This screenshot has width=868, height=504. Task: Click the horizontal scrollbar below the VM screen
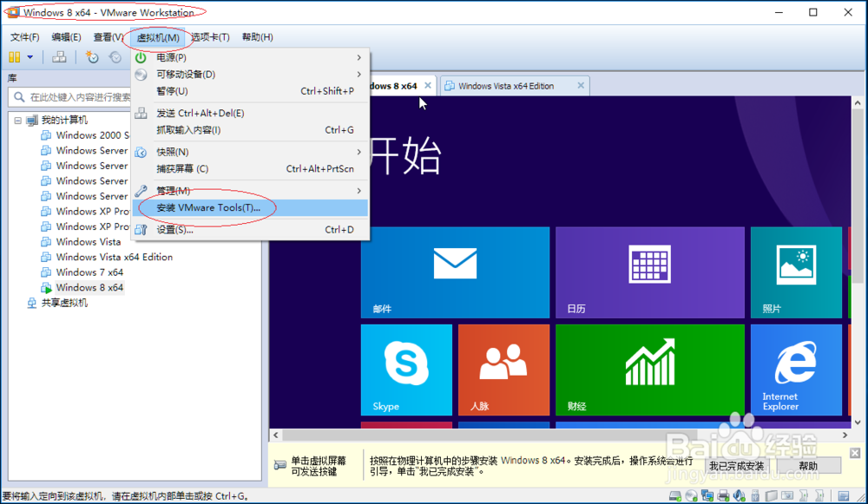point(564,435)
